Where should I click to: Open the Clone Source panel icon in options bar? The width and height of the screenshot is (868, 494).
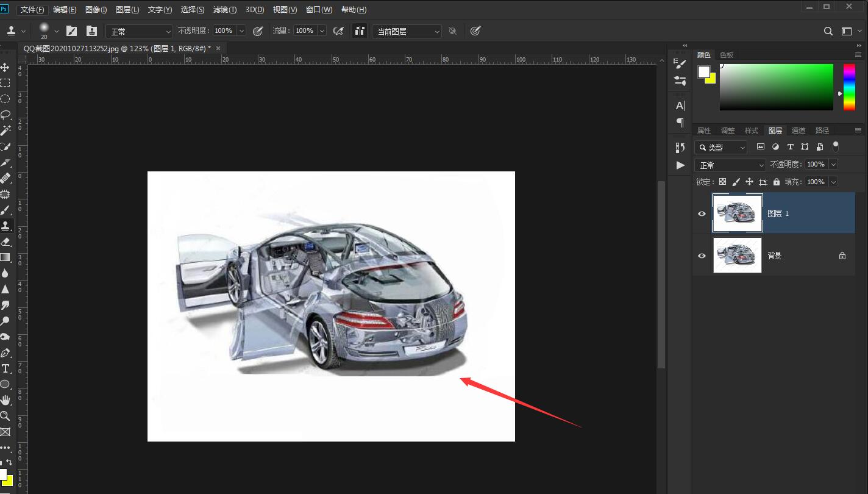coord(91,31)
